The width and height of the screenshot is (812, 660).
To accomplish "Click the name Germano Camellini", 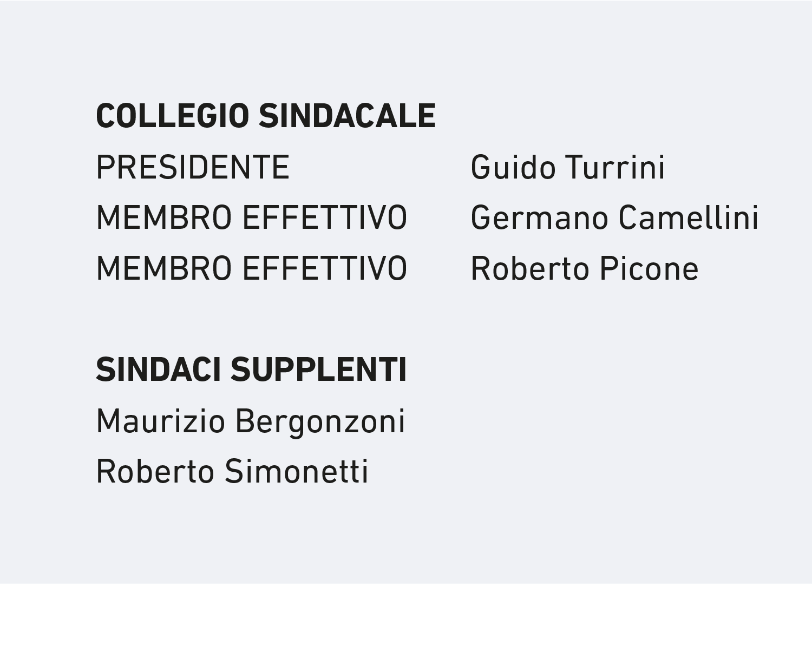I will 615,218.
